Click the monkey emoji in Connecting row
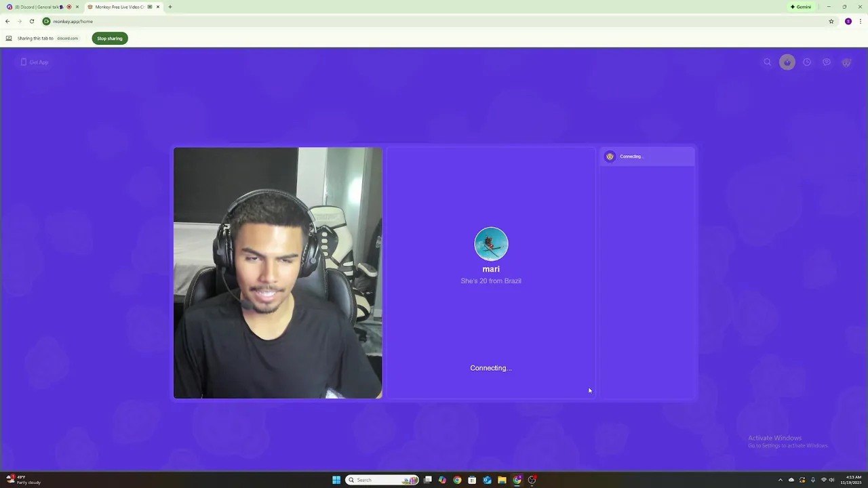The width and height of the screenshot is (868, 488). click(610, 157)
